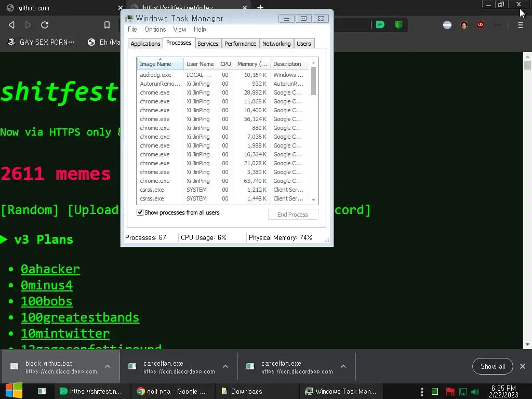Select the audiodg.exe process row
The image size is (532, 399).
click(x=223, y=75)
